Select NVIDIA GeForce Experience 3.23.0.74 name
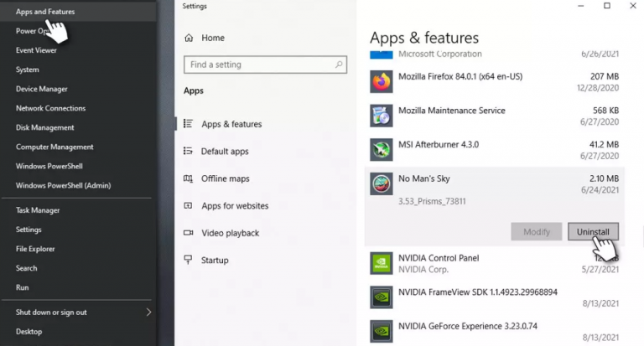The width and height of the screenshot is (644, 346). click(468, 326)
